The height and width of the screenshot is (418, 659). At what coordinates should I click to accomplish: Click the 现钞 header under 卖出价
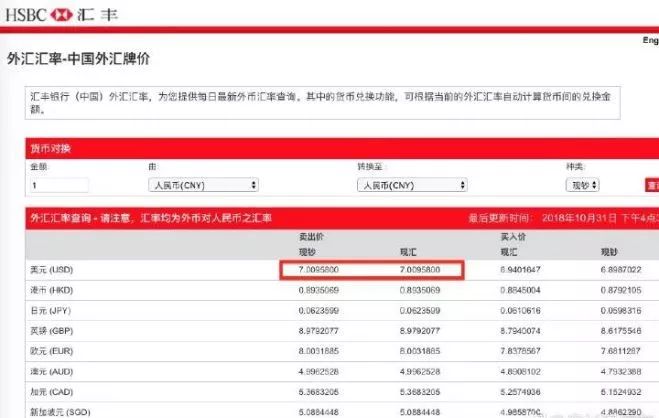307,252
